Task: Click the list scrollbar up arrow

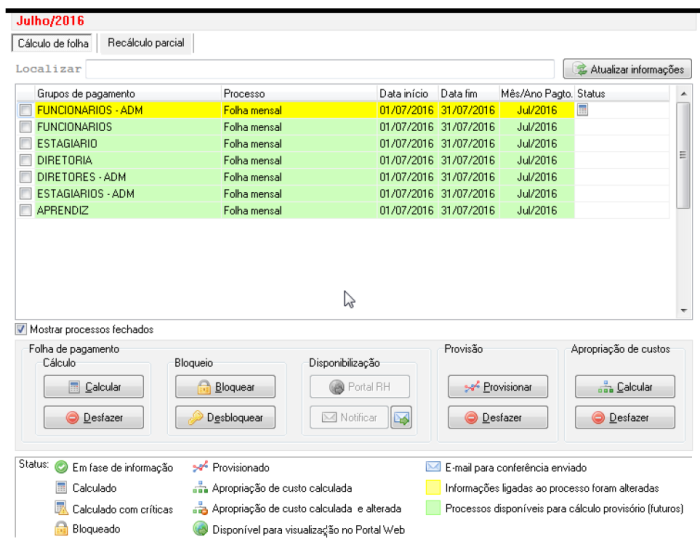Action: point(684,93)
